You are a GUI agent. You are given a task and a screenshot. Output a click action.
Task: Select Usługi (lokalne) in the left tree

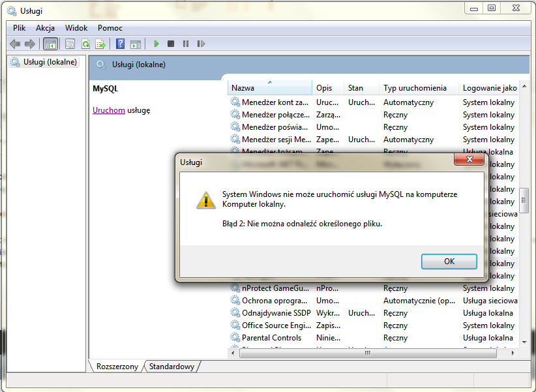(x=44, y=62)
